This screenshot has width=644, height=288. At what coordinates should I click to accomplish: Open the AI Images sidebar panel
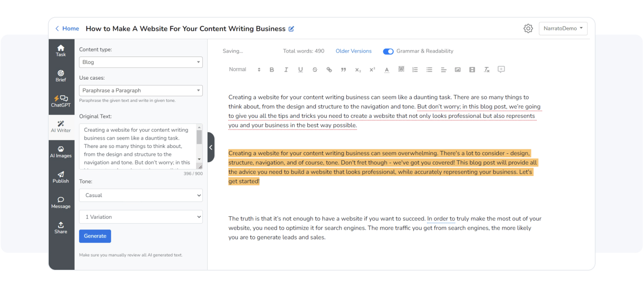[61, 152]
